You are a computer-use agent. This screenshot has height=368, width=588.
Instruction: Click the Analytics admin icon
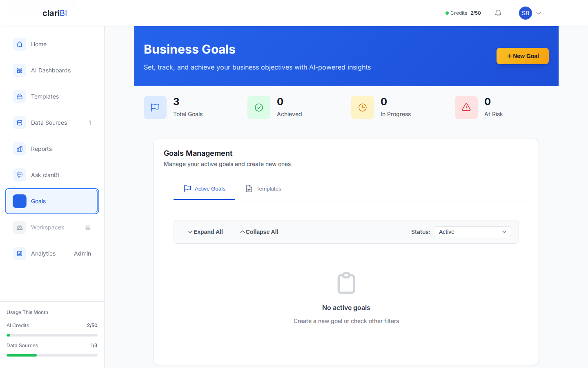pos(19,254)
